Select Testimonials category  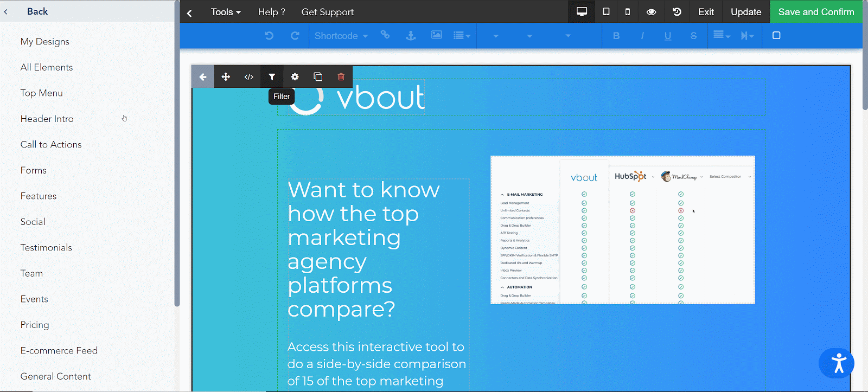[46, 248]
